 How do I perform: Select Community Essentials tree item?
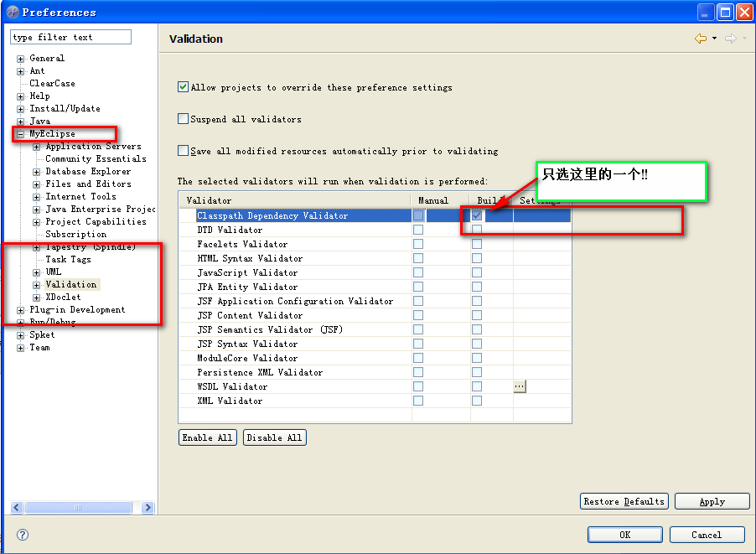coord(96,158)
